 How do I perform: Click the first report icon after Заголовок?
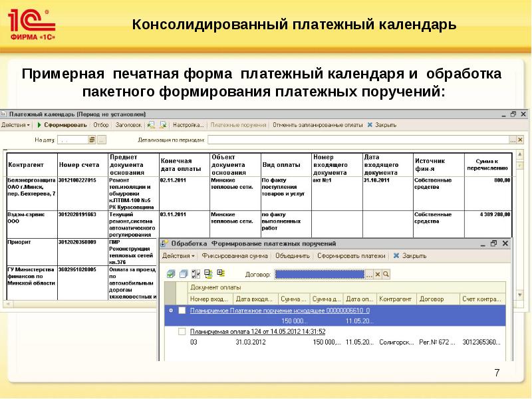[151, 124]
